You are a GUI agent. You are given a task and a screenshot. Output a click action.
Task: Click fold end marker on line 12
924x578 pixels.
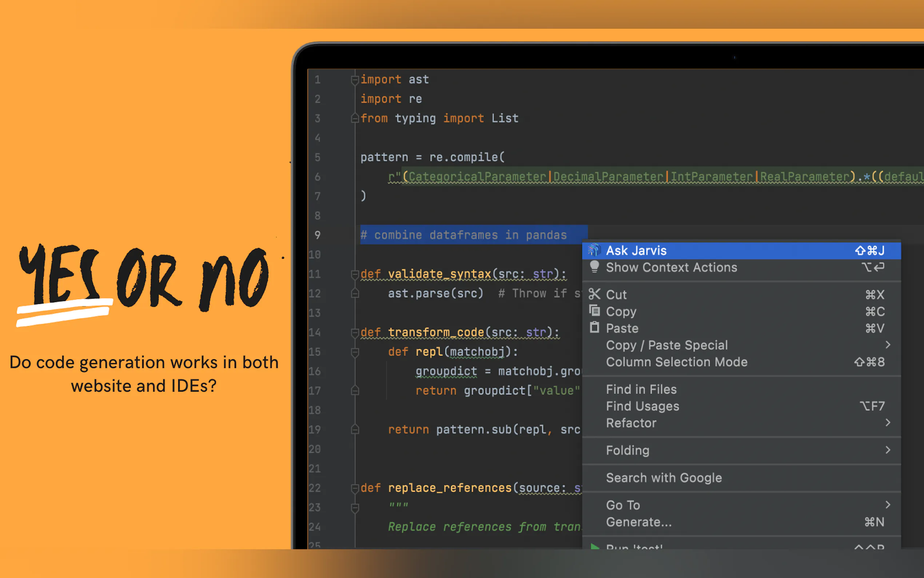click(x=355, y=294)
